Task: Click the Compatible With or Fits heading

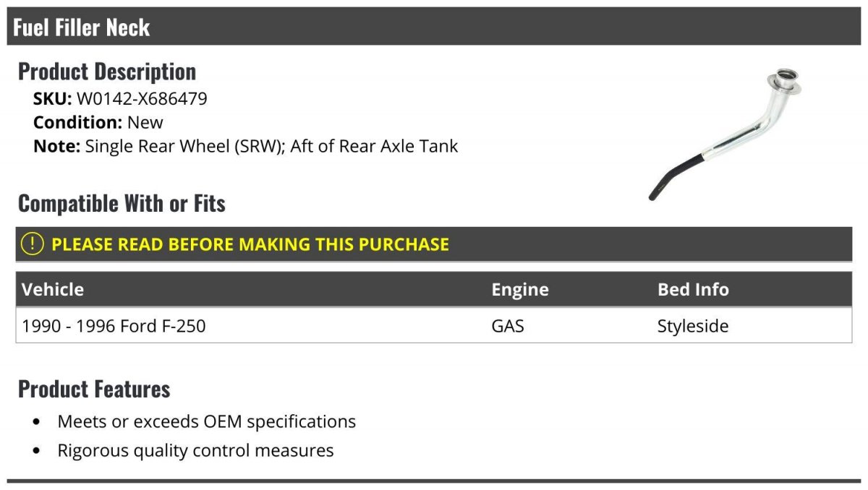Action: (x=122, y=204)
